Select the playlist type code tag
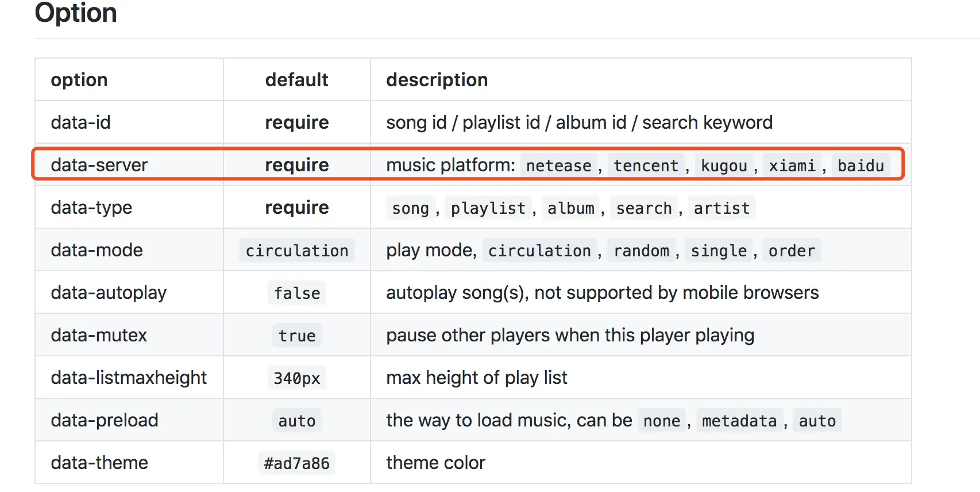Screen dimensions: 980x492 (x=488, y=208)
